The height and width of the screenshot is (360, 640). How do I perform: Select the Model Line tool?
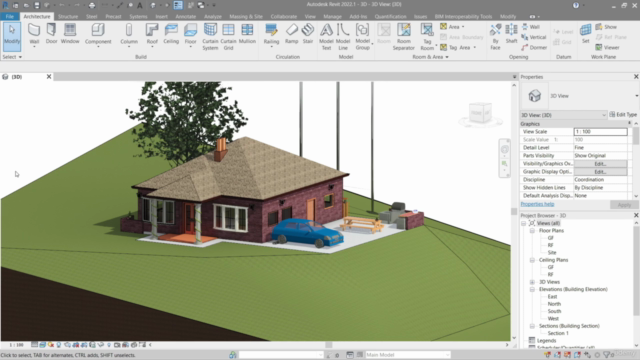343,37
